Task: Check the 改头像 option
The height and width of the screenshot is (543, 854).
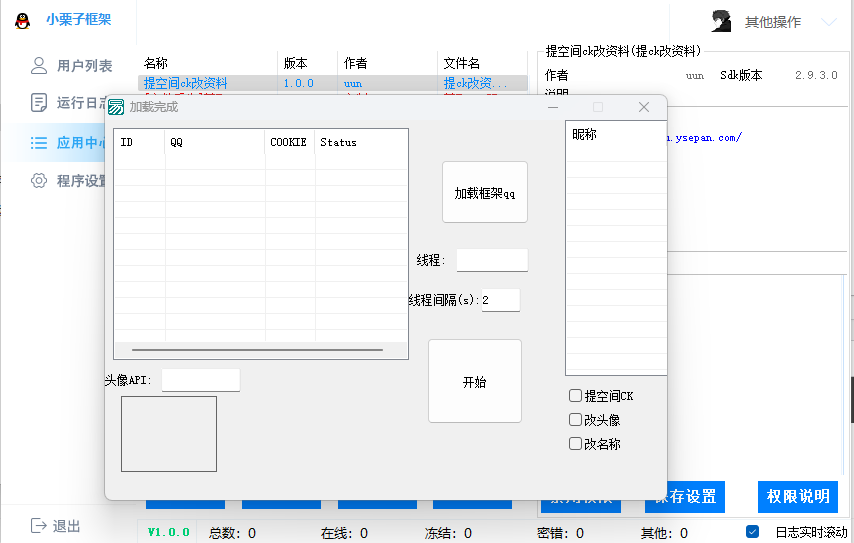Action: pos(575,420)
